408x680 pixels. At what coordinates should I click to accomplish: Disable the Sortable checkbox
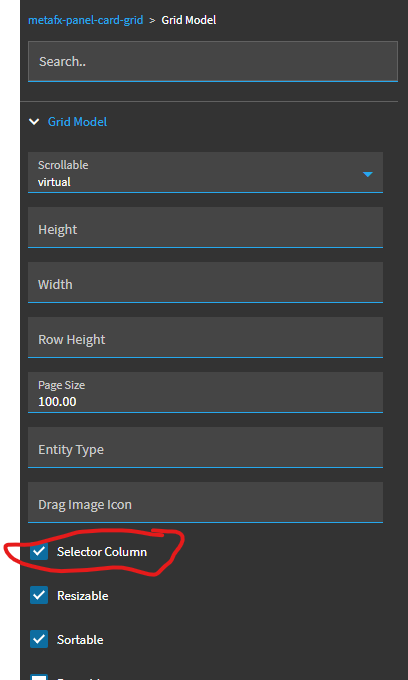pos(39,639)
